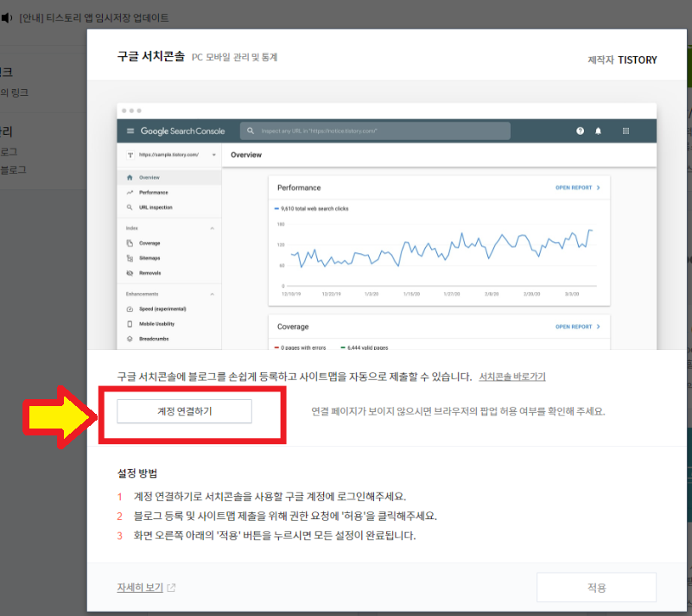Click the Overview home icon
Screen dimensions: 692x616
click(x=130, y=177)
